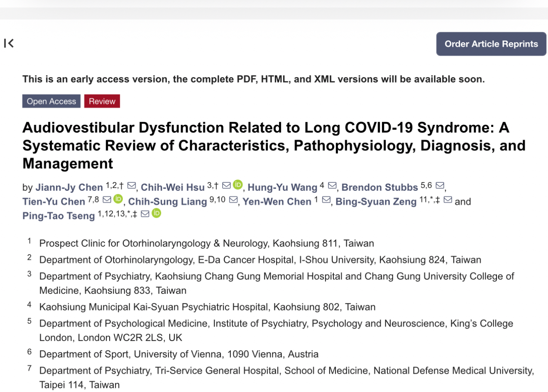Viewport: 548px width, 392px height.
Task: Email Hung-Yu Wang via envelope icon
Action: [332, 185]
